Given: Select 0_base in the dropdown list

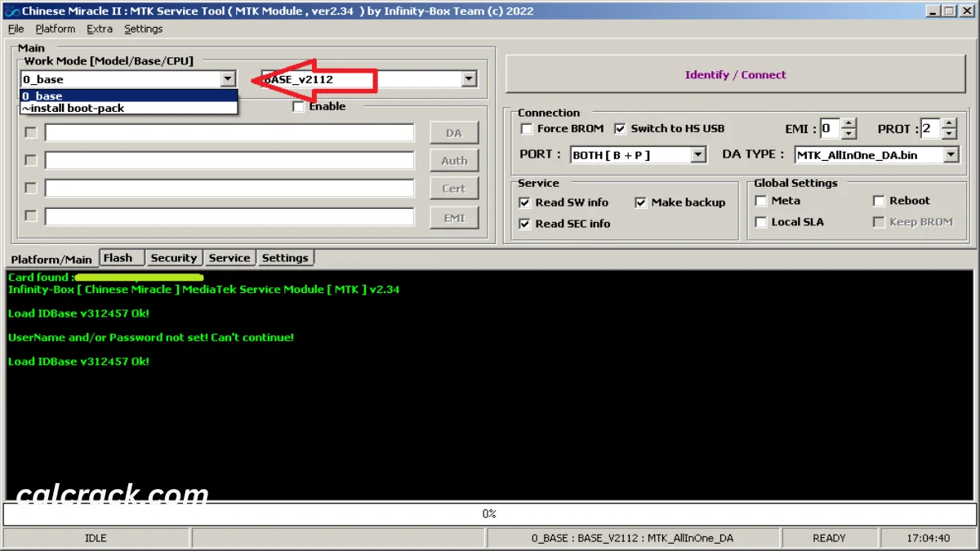Looking at the screenshot, I should [128, 96].
